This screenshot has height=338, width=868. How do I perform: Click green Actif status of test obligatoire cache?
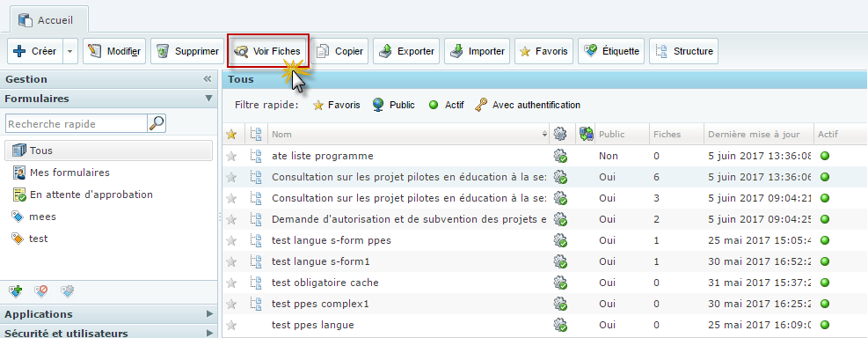824,283
